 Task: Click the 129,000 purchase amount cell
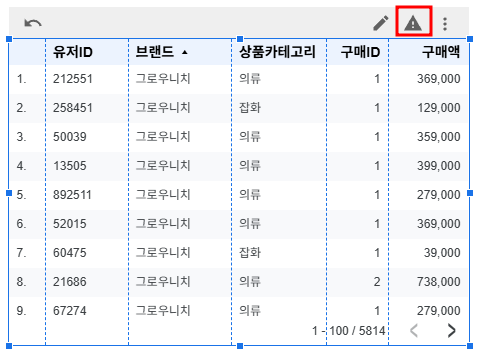439,108
